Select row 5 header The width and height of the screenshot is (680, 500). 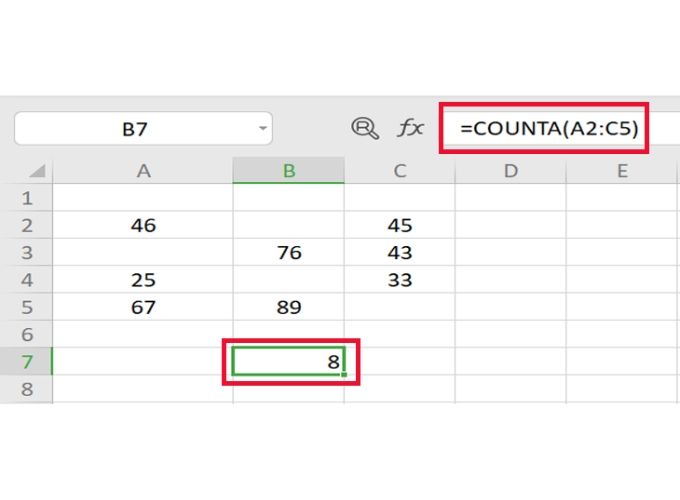(x=27, y=307)
